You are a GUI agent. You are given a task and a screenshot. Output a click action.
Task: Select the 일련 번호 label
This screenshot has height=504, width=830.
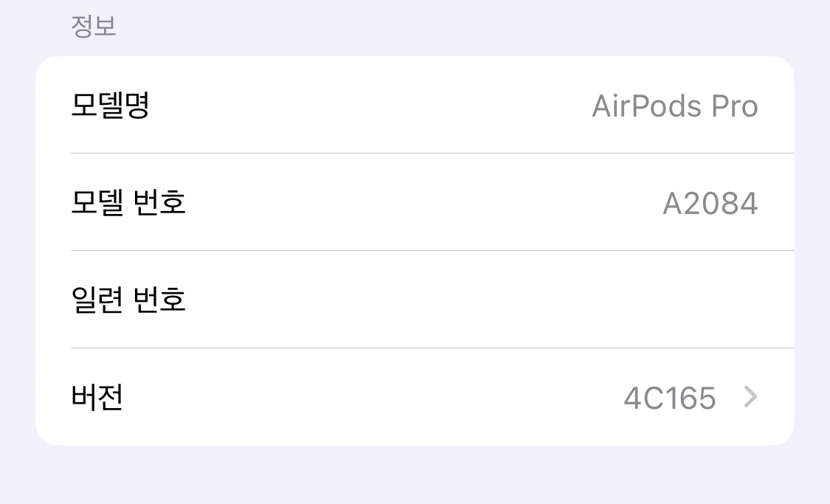(128, 300)
